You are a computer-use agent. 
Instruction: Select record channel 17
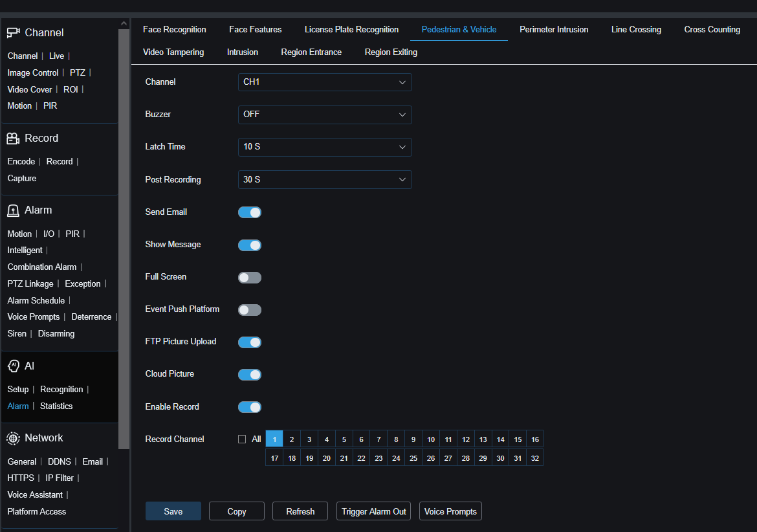(274, 458)
